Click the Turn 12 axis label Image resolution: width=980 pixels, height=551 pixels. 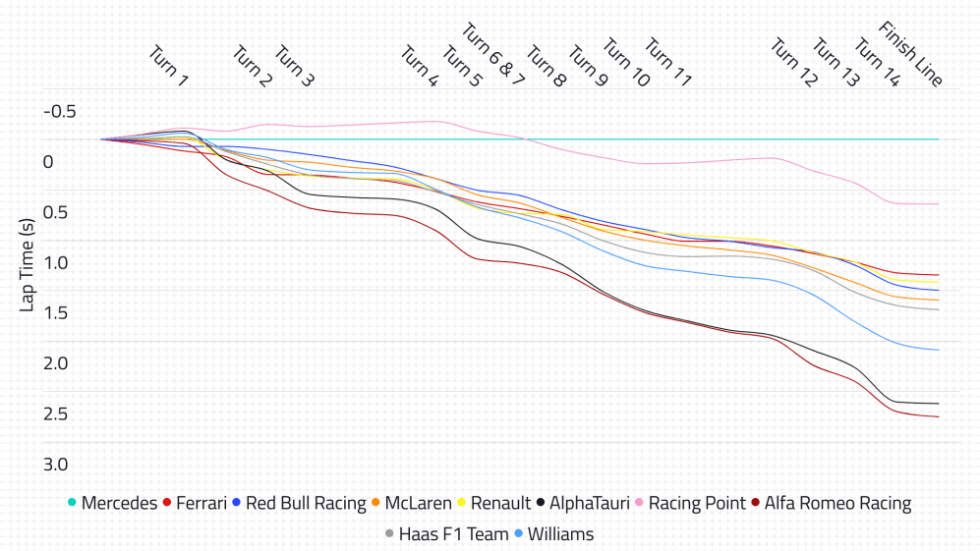793,62
